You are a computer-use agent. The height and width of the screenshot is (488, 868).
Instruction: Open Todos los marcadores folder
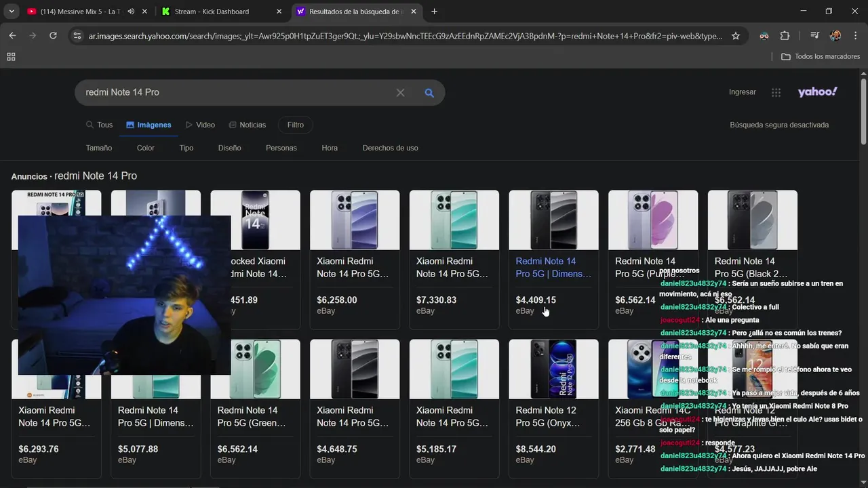pyautogui.click(x=821, y=57)
